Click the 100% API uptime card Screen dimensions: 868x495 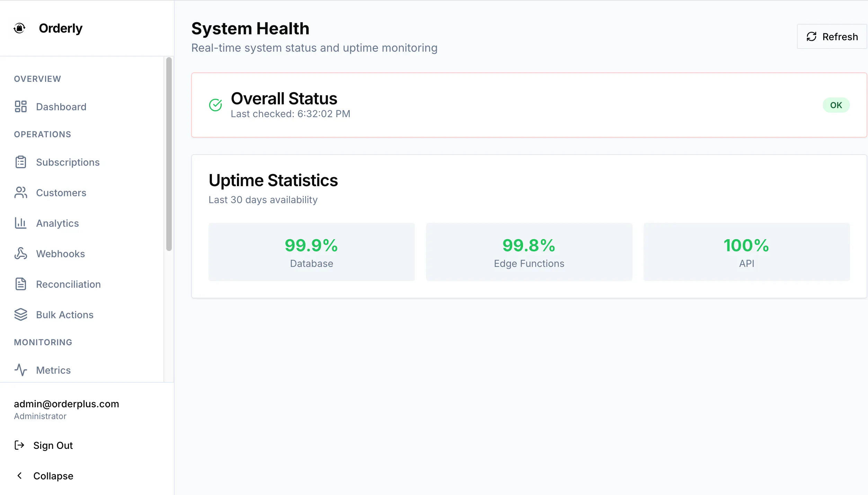[746, 252]
